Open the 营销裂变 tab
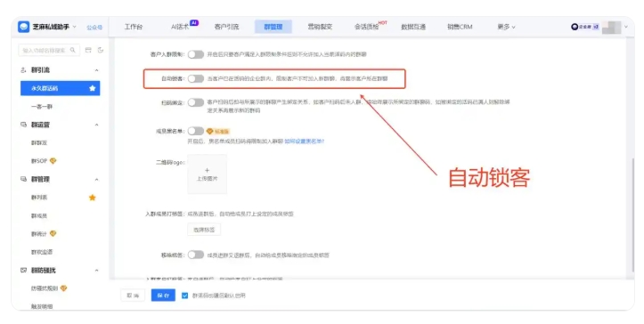Image resolution: width=644 pixels, height=324 pixels. pos(320,27)
